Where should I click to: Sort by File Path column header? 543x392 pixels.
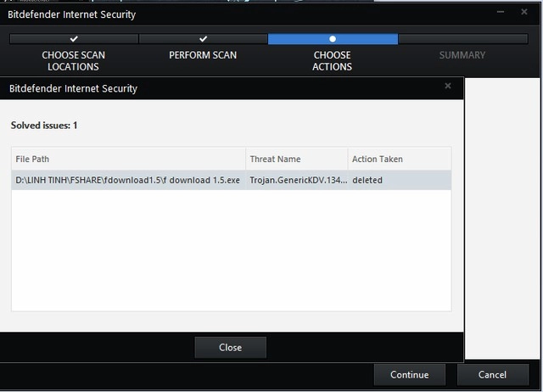tap(128, 159)
